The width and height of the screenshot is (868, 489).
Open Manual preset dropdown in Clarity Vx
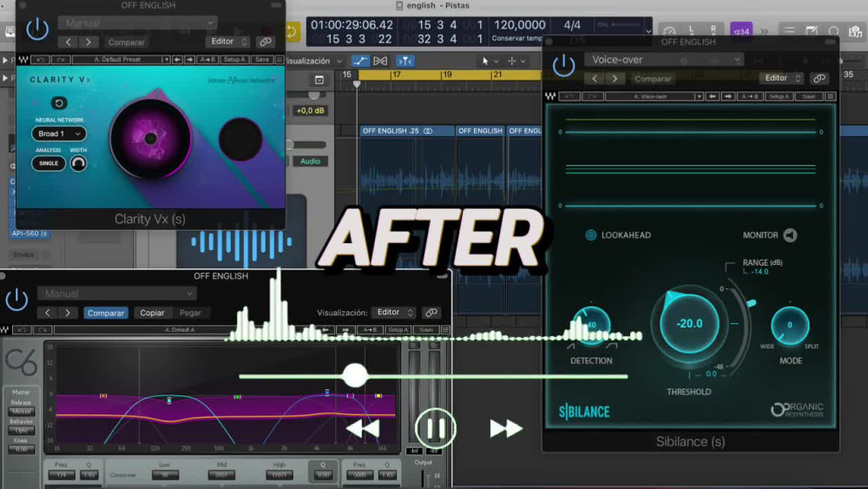click(137, 23)
